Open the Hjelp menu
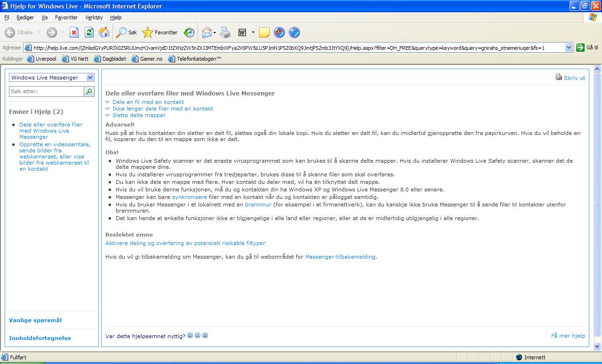This screenshot has height=364, width=602. pyautogui.click(x=116, y=17)
